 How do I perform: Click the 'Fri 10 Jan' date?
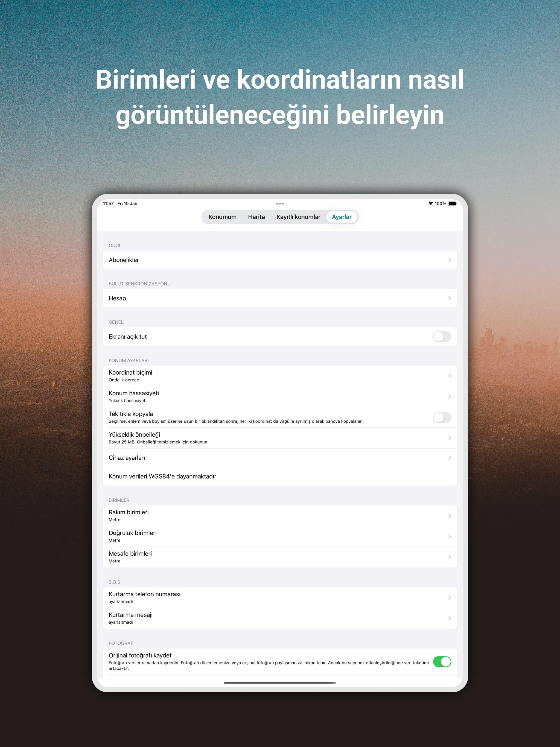[x=127, y=204]
